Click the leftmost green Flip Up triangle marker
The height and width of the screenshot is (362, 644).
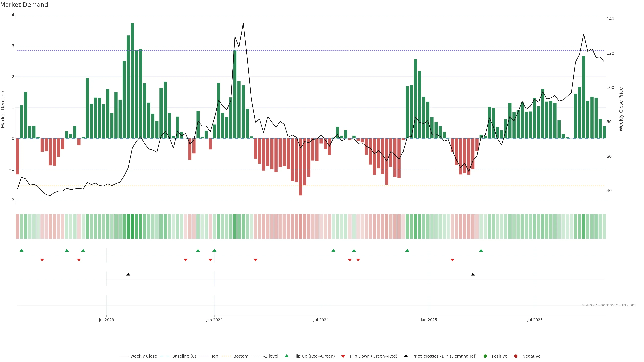(x=21, y=250)
